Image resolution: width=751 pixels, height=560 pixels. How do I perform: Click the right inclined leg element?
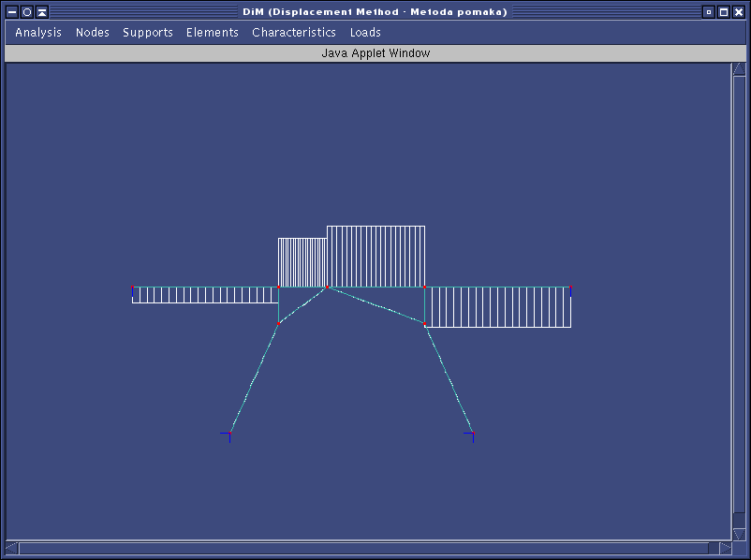[449, 378]
